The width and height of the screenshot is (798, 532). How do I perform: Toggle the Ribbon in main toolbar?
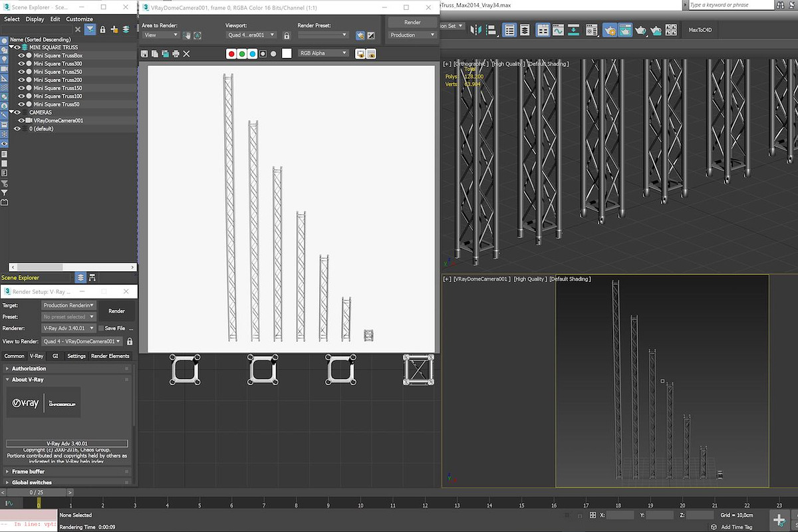click(x=543, y=30)
